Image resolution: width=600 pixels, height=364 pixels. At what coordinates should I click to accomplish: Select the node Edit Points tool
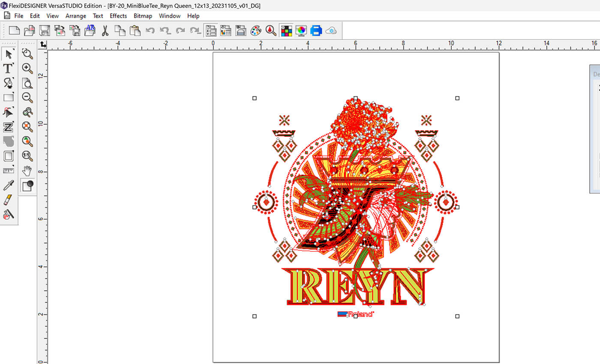(9, 112)
